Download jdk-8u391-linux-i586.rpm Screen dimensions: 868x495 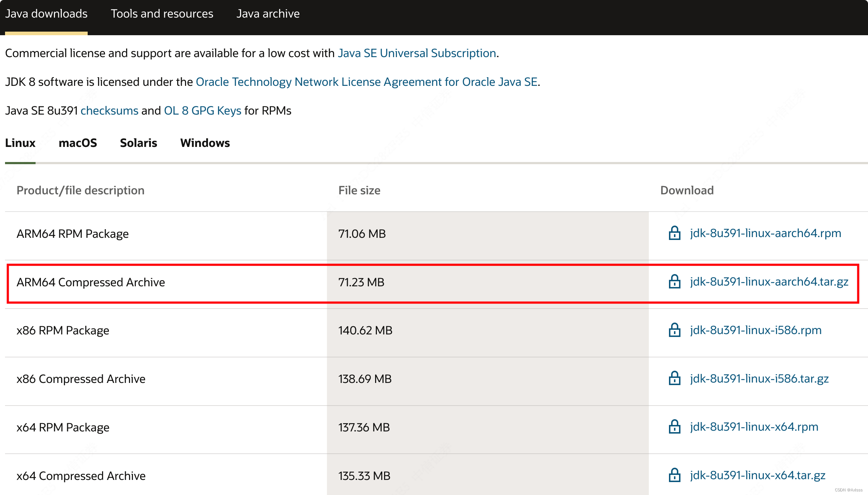click(756, 330)
